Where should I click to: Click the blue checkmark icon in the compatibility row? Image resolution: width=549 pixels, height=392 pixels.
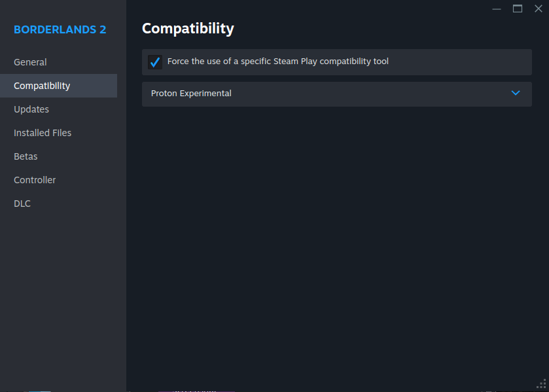(155, 62)
